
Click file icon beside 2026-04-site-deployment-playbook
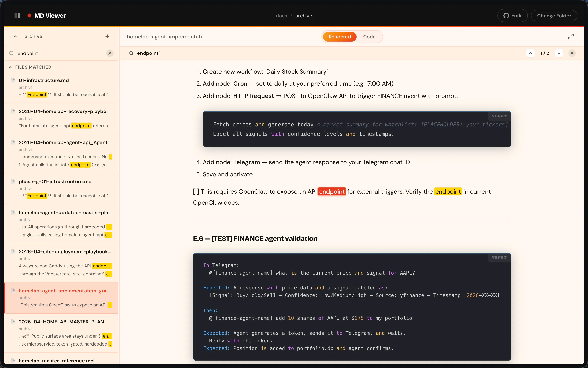pyautogui.click(x=13, y=251)
